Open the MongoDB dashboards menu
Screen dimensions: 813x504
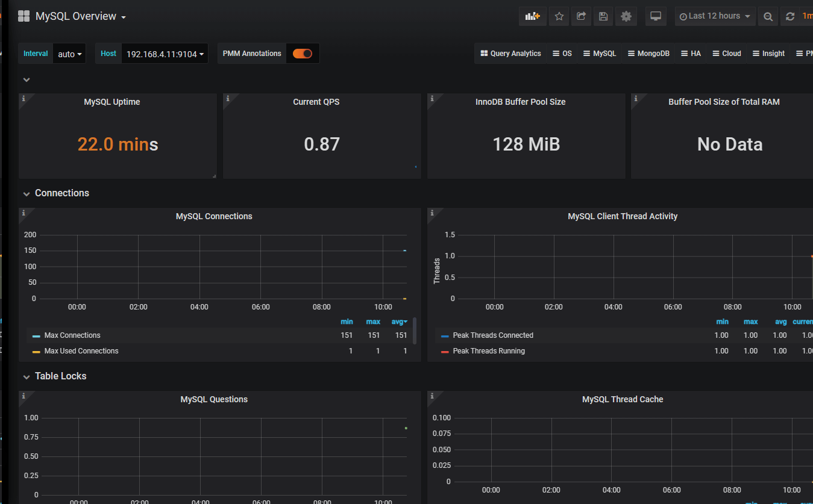[x=648, y=54]
